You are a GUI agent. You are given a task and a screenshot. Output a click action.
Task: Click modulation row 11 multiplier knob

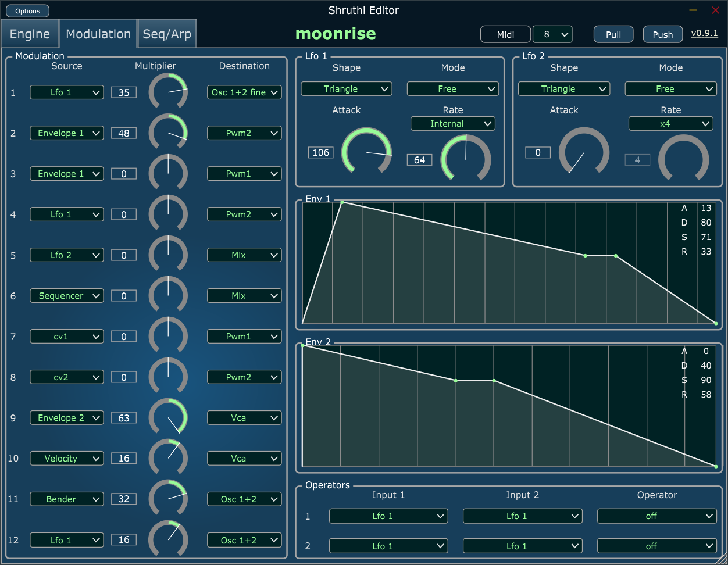(168, 499)
